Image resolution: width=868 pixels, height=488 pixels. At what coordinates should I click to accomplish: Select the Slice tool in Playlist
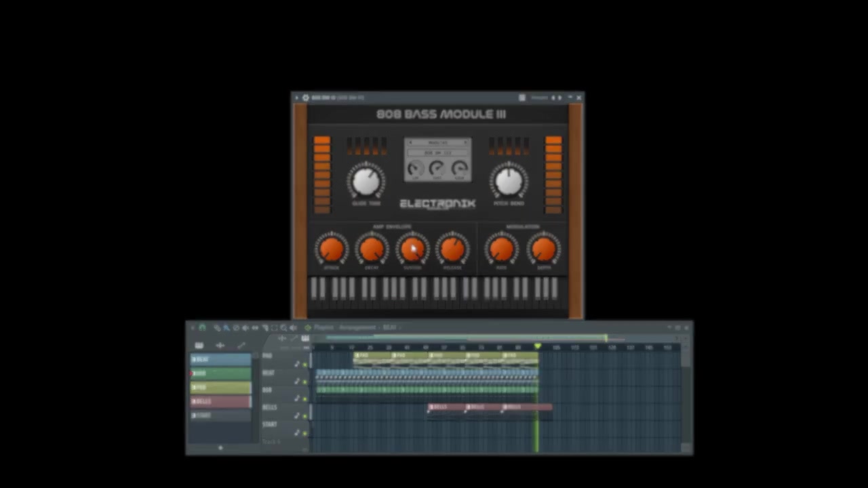point(264,328)
